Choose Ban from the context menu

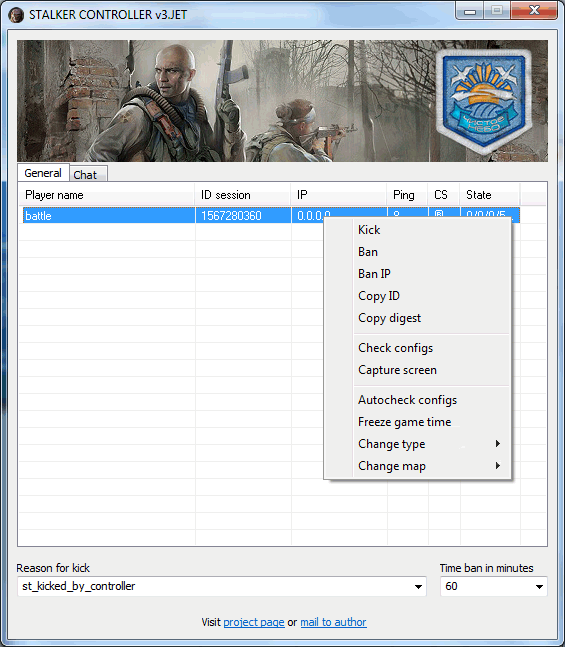point(417,252)
